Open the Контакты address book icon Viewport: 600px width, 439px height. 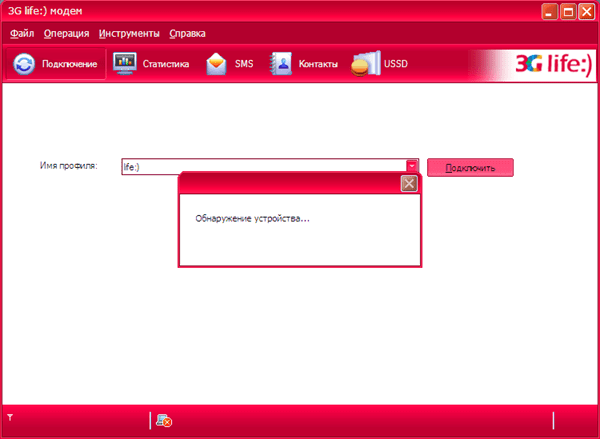coord(281,64)
